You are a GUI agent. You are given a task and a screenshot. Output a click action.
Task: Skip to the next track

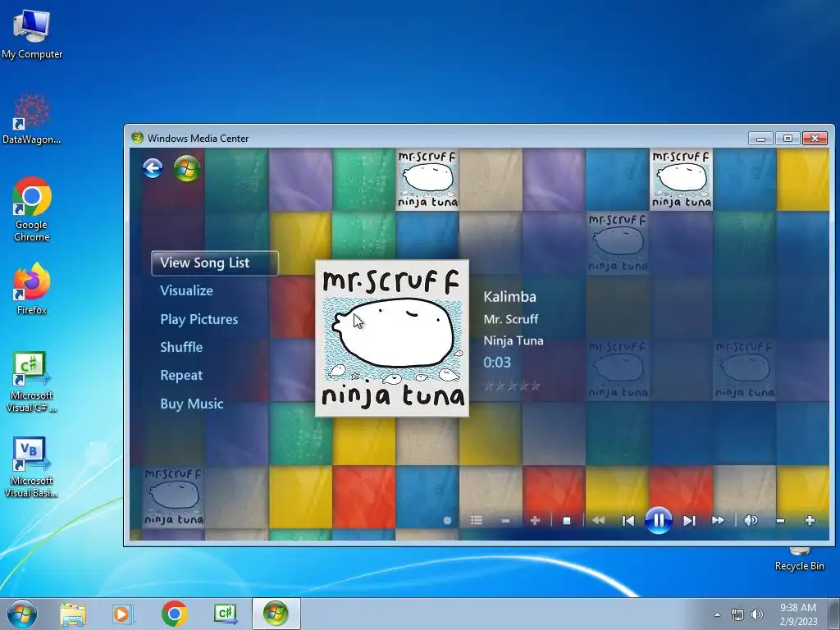(x=689, y=521)
